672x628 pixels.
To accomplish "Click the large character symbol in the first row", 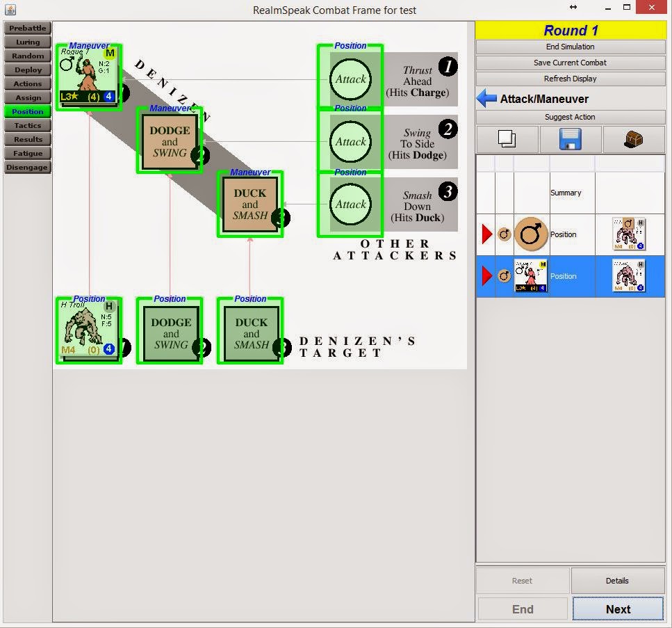I will (x=531, y=234).
